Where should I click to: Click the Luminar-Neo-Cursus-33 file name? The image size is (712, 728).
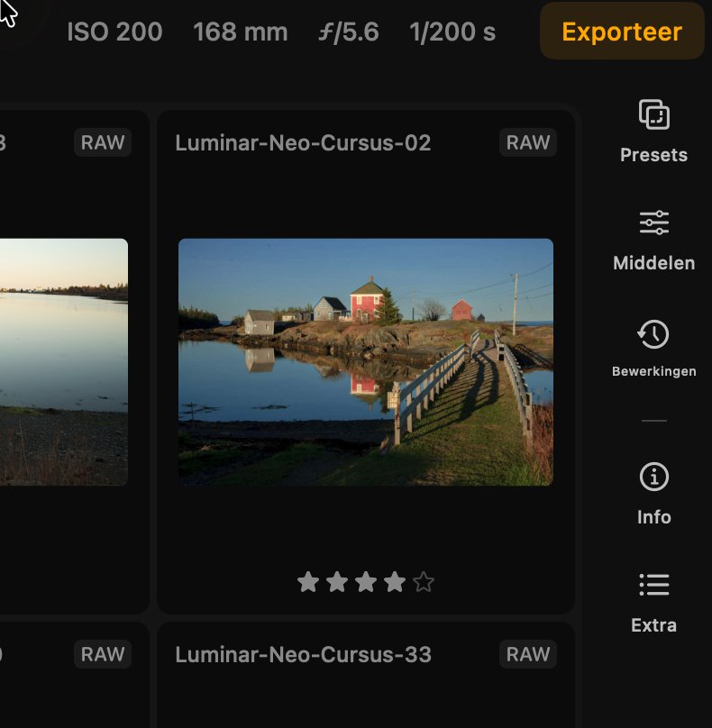tap(303, 655)
